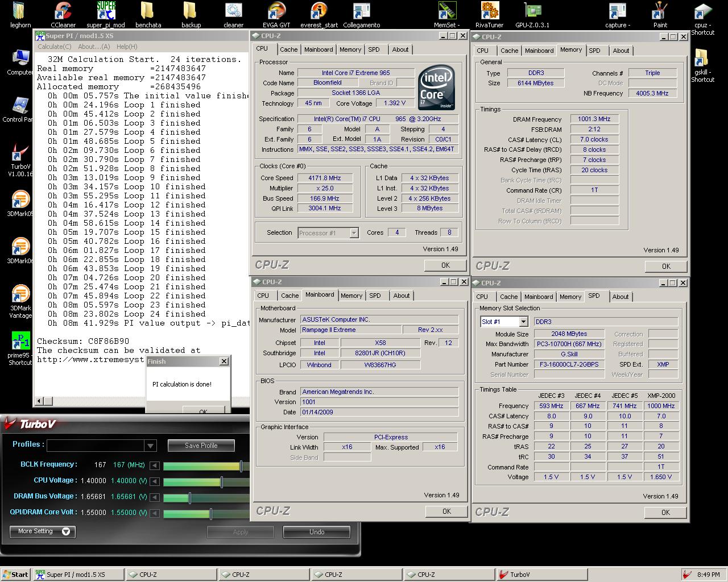Screen dimensions: 728x582
Task: Open the super_pi_mod desktop icon
Action: coord(106,14)
